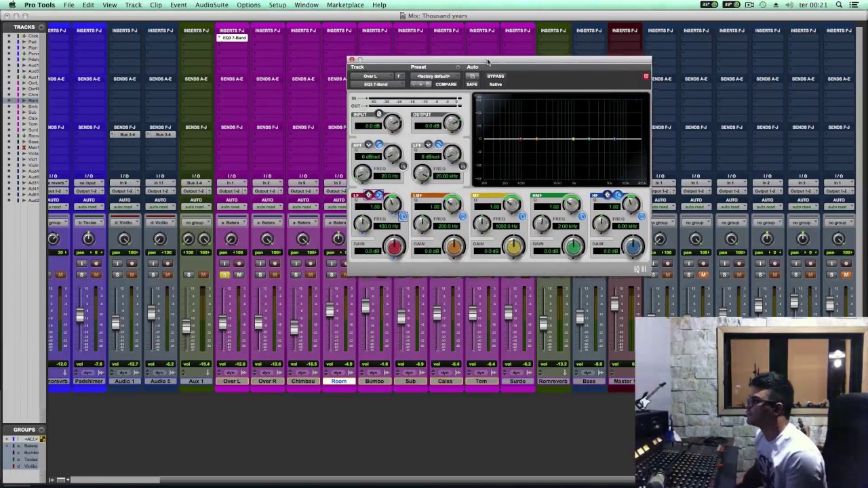Screen dimensions: 868x488
Task: Select the Bumbo track name
Action: click(374, 381)
